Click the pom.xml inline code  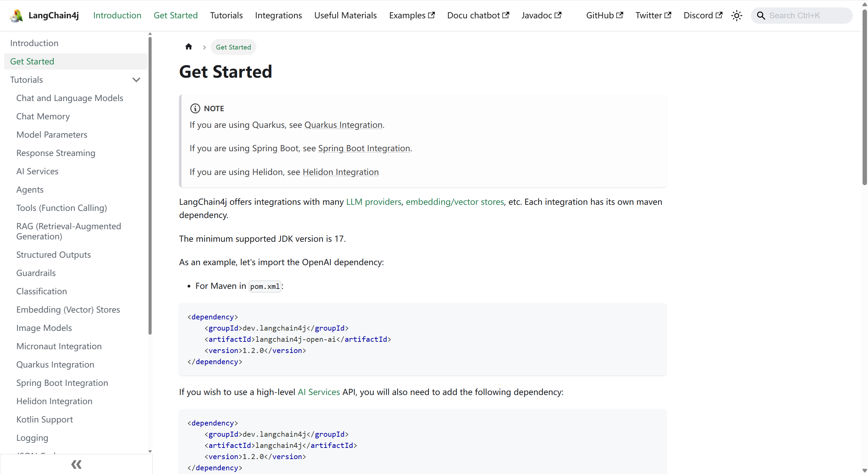(x=265, y=287)
